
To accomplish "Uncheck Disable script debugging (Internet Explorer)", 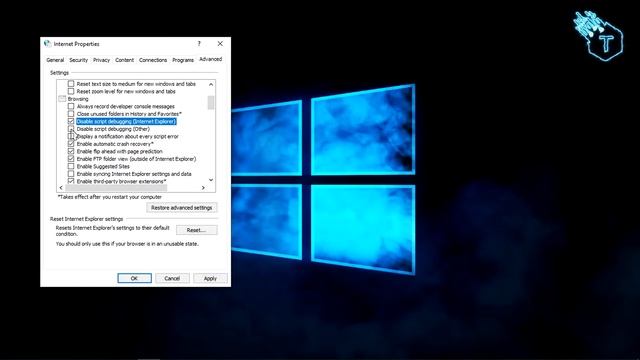I will (71, 121).
